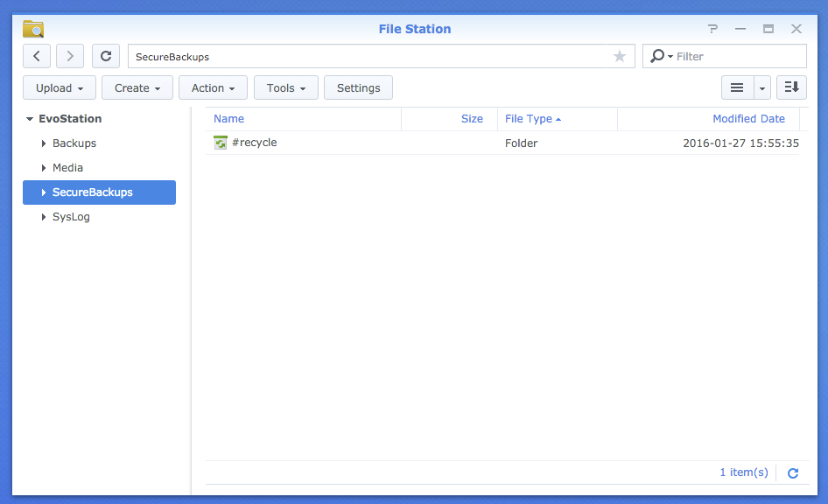Select the SysLog folder in sidebar
The height and width of the screenshot is (504, 828).
point(71,217)
